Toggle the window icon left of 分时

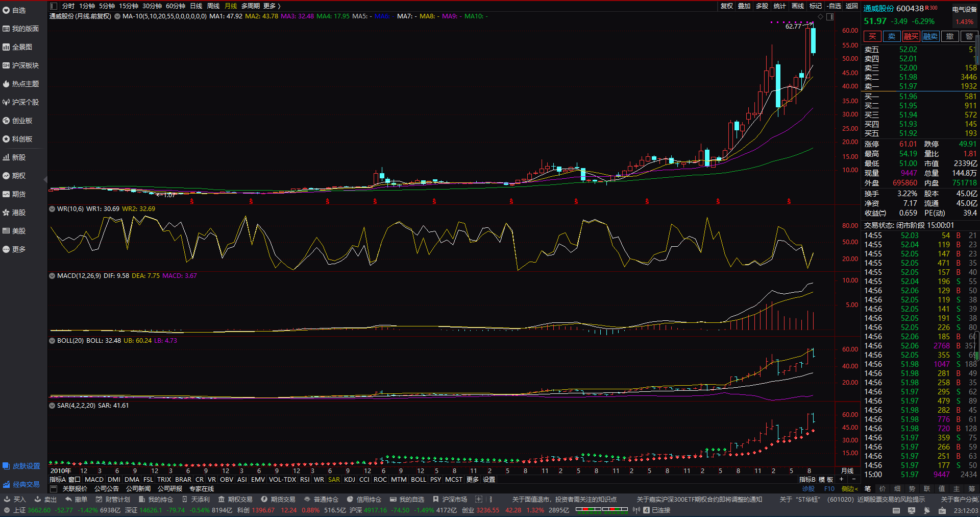54,6
